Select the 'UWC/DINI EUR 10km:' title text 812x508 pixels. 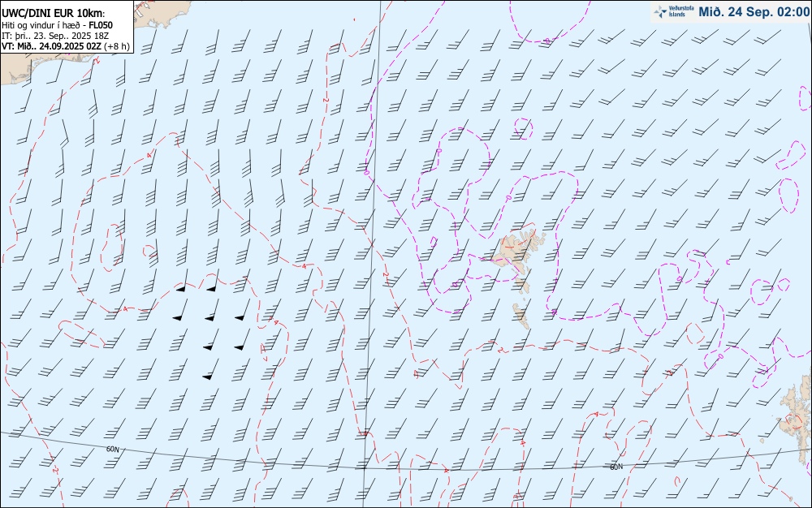tap(53, 14)
